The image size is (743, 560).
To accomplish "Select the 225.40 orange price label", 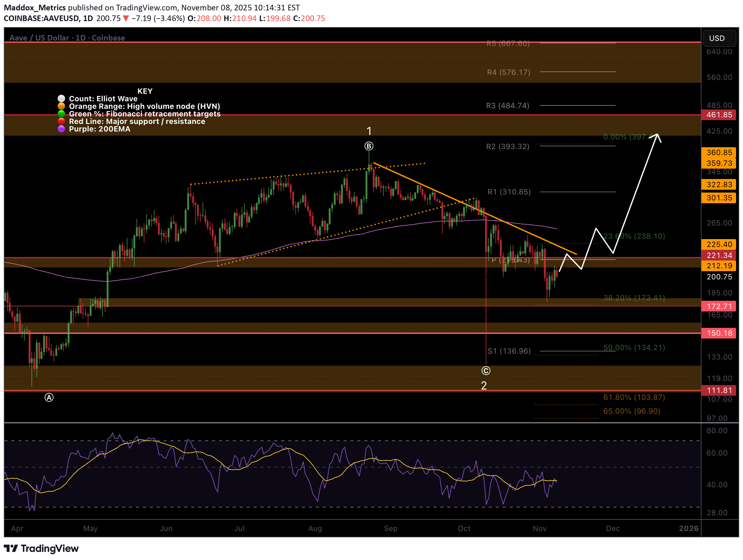I will pyautogui.click(x=719, y=244).
